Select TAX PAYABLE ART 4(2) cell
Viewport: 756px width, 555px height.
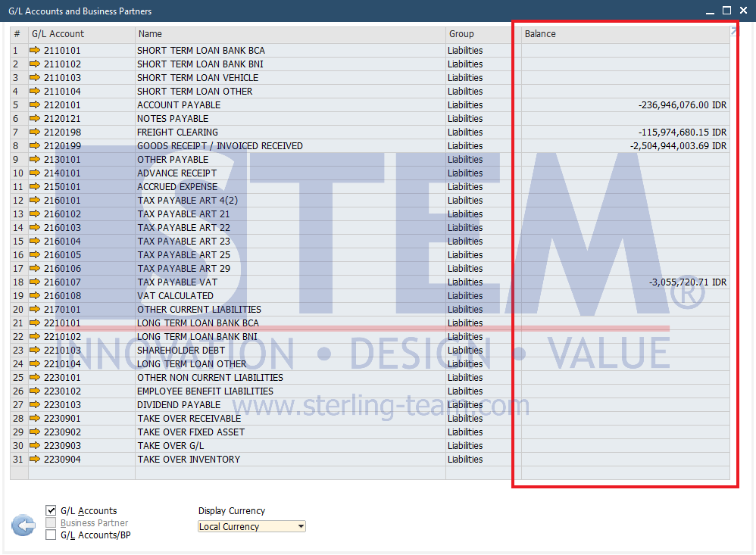click(290, 200)
